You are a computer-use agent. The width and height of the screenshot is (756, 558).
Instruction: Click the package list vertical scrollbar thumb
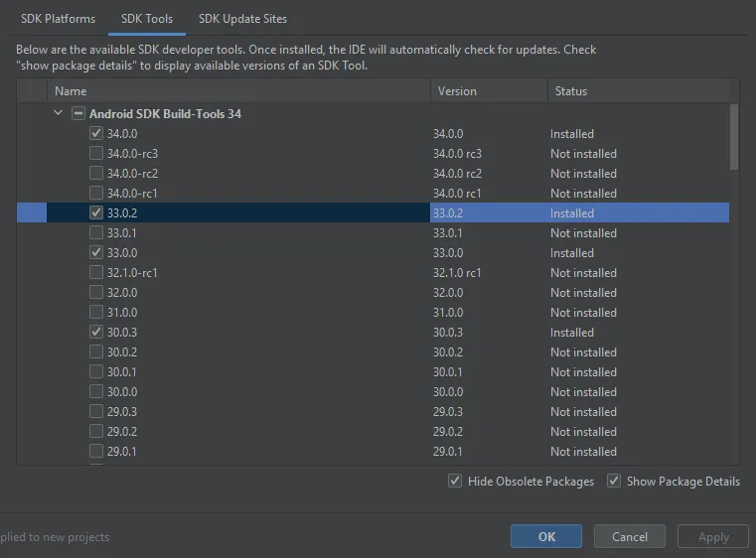pyautogui.click(x=734, y=137)
